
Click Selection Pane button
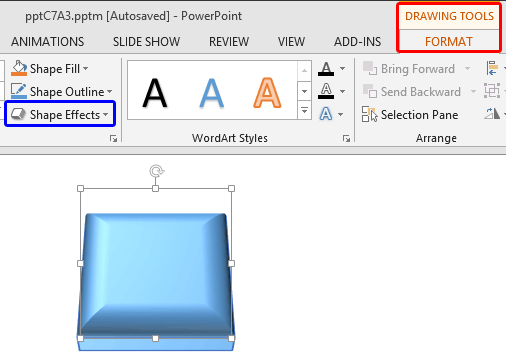pos(410,115)
